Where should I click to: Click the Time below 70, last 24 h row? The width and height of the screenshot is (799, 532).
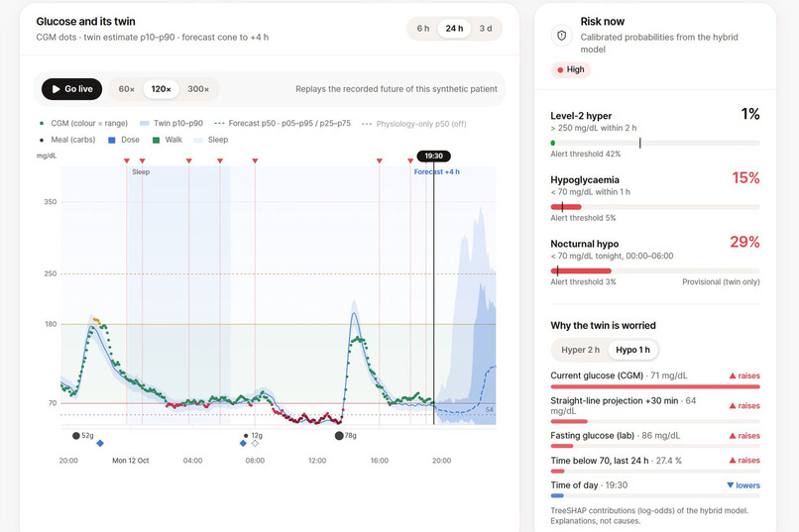coord(655,465)
